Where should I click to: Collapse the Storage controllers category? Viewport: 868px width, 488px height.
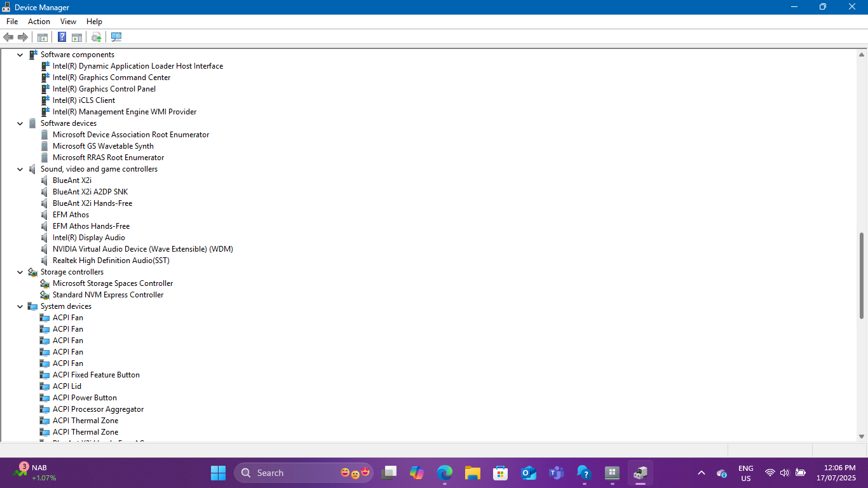coord(20,272)
